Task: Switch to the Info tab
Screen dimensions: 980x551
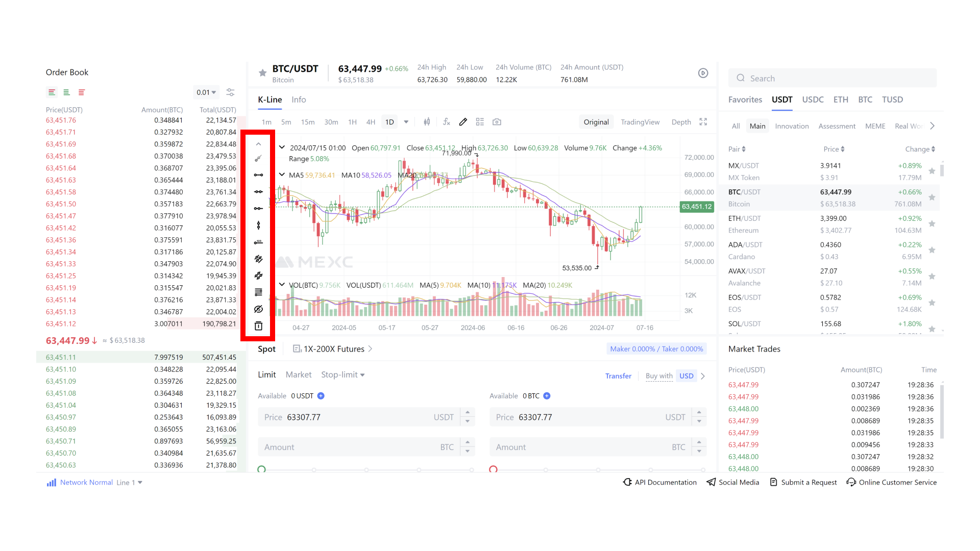Action: (298, 99)
